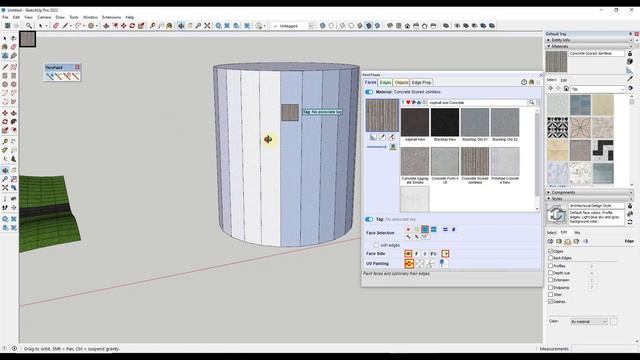Open the Camera menu
Viewport: 640px width, 360px height.
pyautogui.click(x=44, y=18)
